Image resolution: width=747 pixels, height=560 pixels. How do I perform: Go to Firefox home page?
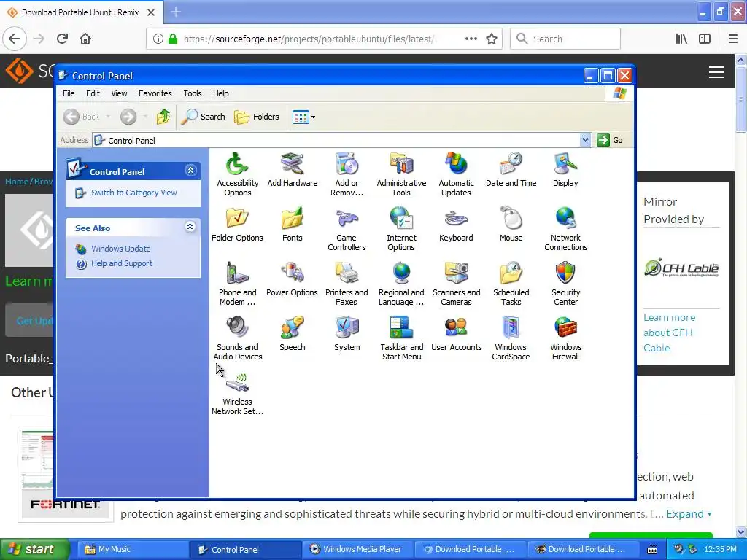coord(85,39)
